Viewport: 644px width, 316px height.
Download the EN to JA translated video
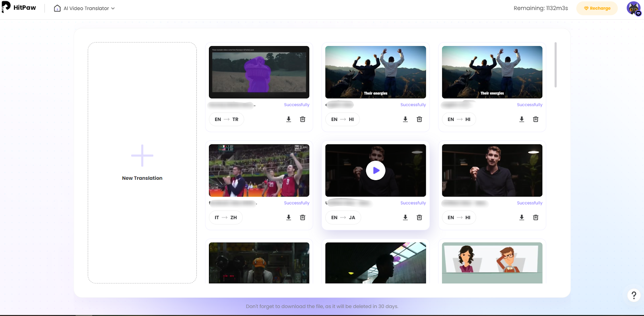[405, 218]
